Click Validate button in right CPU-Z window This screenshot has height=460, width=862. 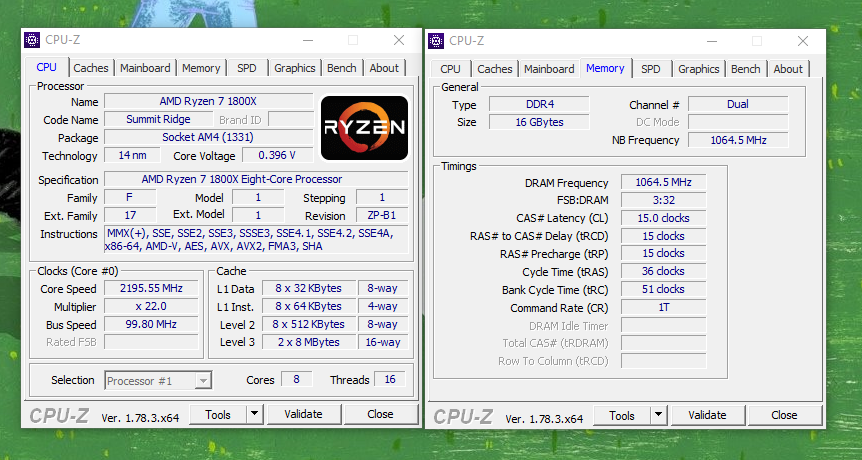click(x=708, y=415)
